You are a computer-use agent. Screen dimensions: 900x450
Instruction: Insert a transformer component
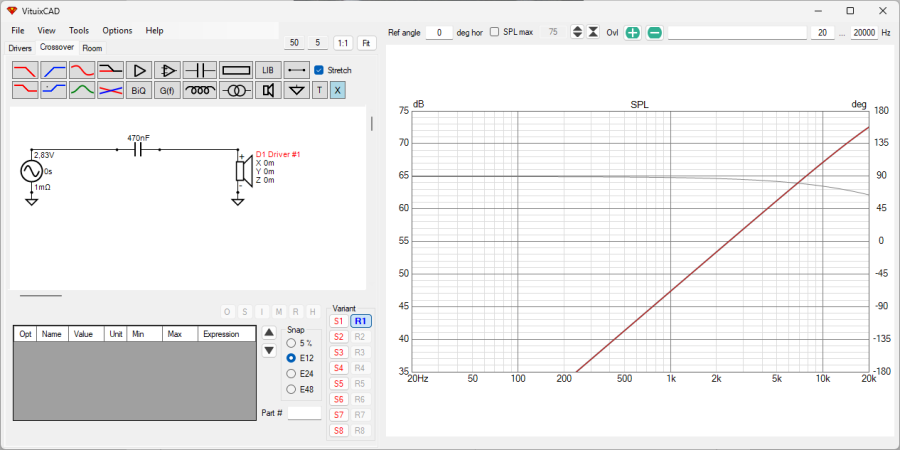tap(236, 90)
